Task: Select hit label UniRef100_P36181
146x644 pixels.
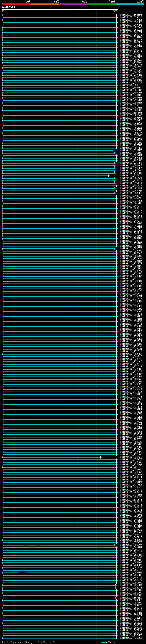Action: pyautogui.click(x=131, y=63)
